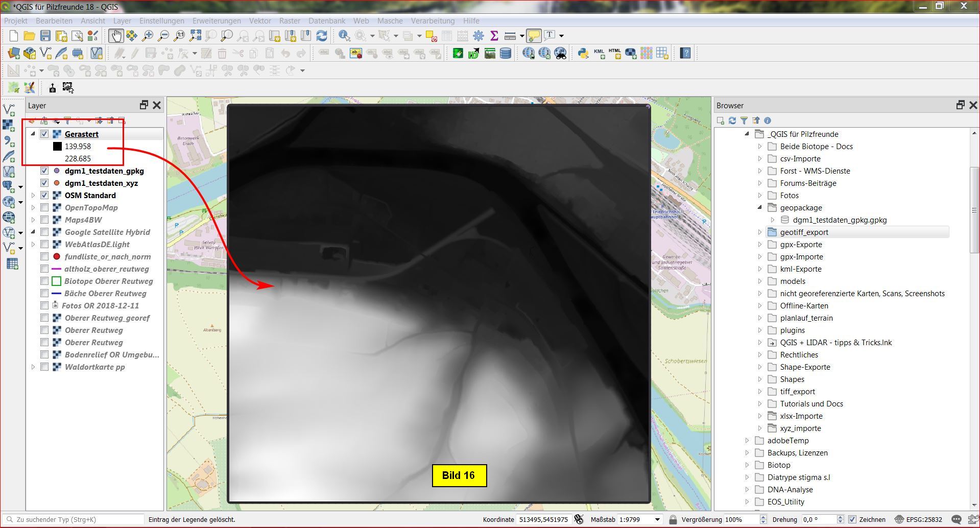Uncheck the Gerastert layer visibility
This screenshot has height=528, width=980.
tap(44, 134)
